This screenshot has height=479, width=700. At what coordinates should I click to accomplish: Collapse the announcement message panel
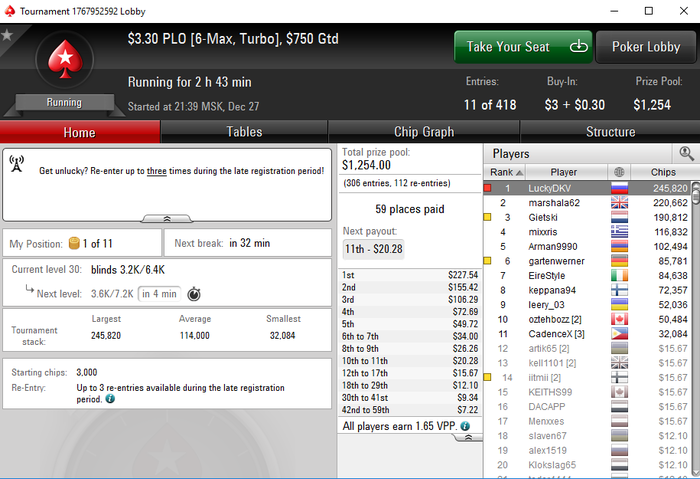click(x=167, y=218)
